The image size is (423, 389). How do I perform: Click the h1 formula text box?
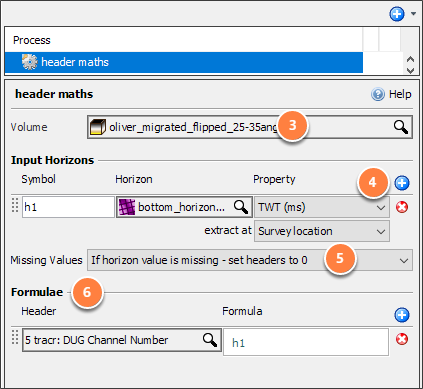point(306,342)
